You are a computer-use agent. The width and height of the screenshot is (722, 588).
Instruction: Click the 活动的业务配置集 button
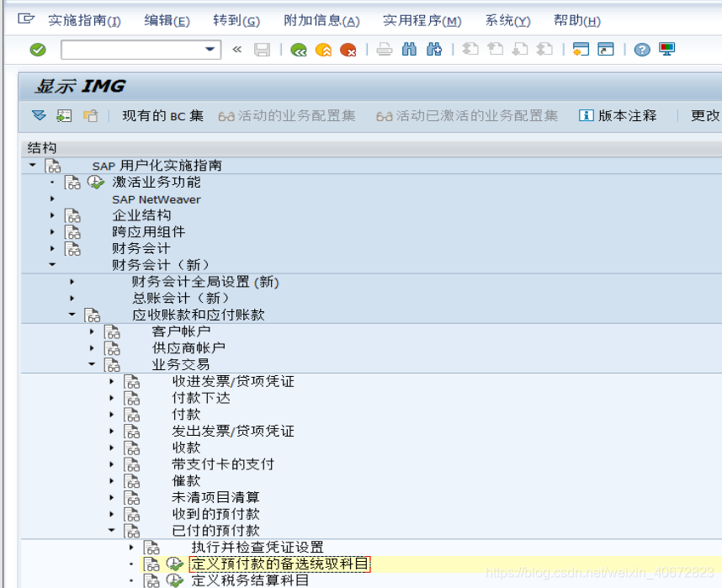pos(286,115)
